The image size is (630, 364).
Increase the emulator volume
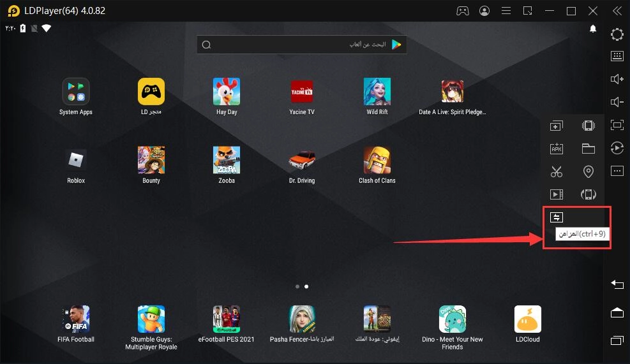pyautogui.click(x=617, y=79)
